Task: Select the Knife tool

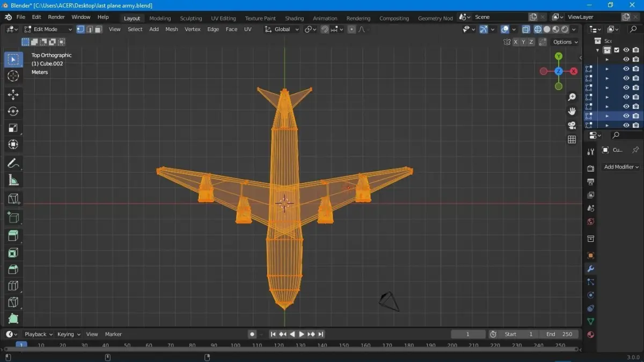Action: tap(13, 302)
